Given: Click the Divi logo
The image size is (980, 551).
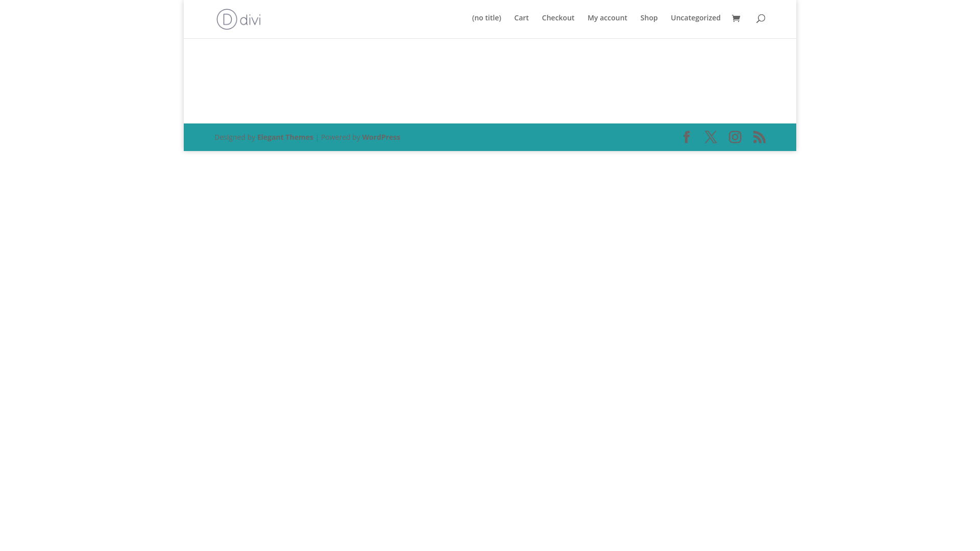Looking at the screenshot, I should click(x=238, y=19).
